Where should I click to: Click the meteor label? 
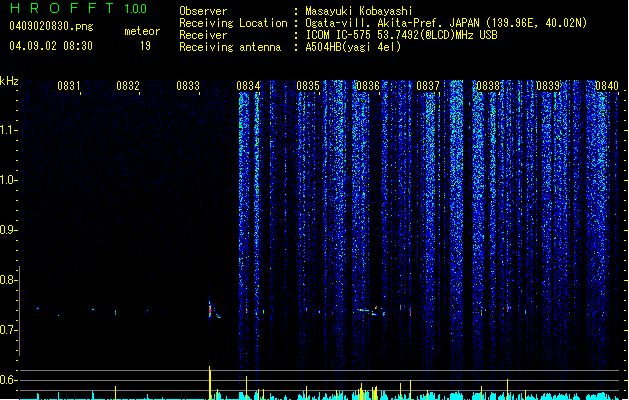pos(142,31)
